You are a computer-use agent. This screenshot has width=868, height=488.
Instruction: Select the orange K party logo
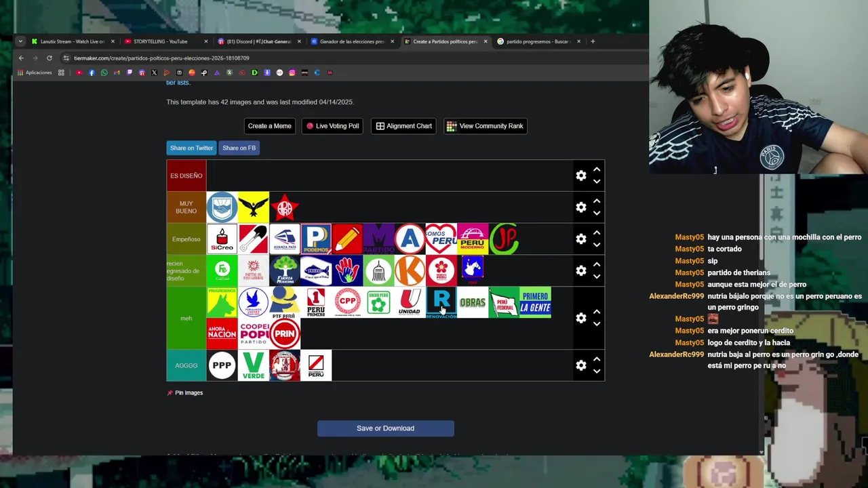coord(410,270)
